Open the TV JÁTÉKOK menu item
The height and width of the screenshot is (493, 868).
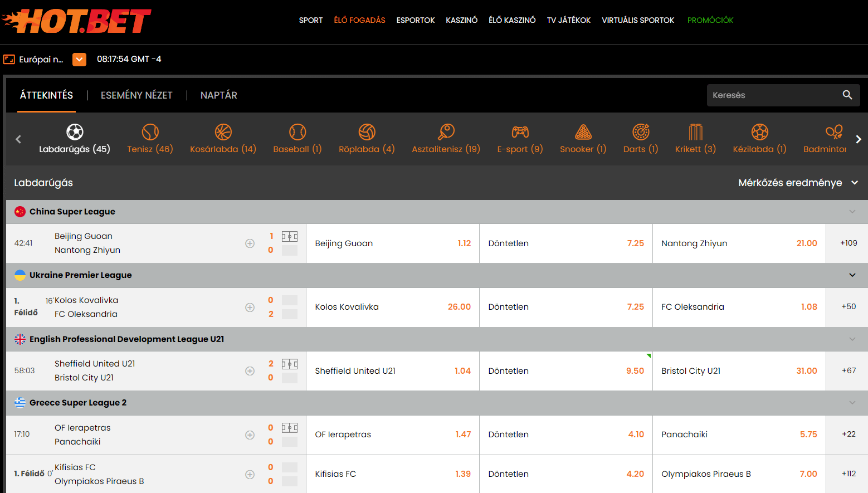(569, 20)
